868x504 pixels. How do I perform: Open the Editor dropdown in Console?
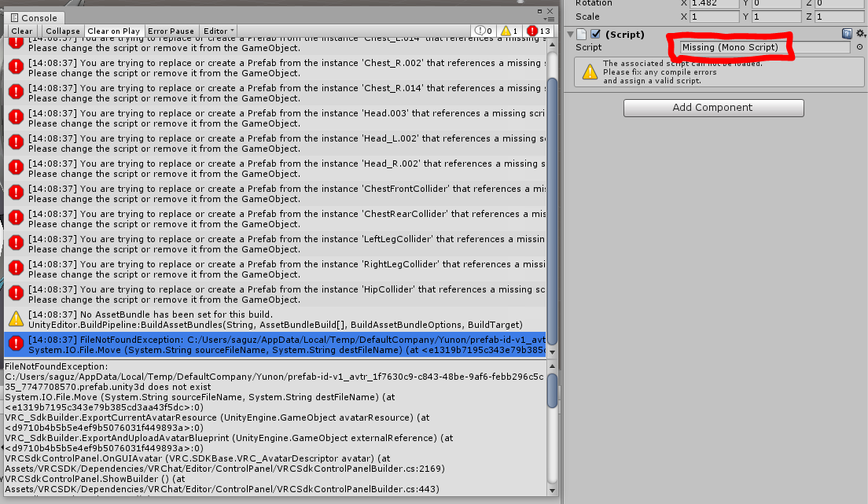coord(218,31)
